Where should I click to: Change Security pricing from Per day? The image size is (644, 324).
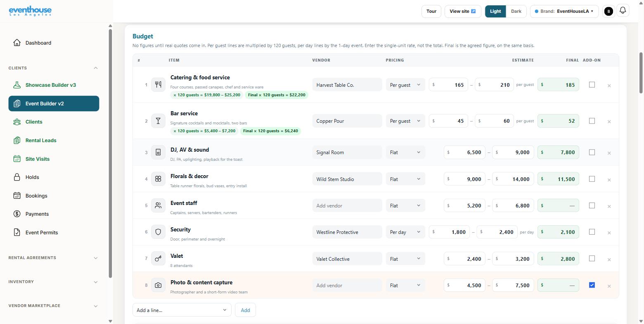[x=405, y=232]
